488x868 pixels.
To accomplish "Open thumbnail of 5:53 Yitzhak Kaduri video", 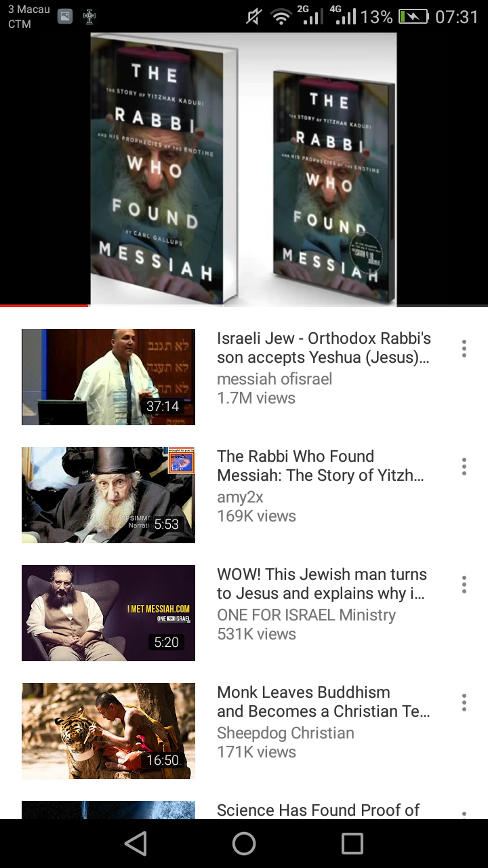I will click(108, 495).
